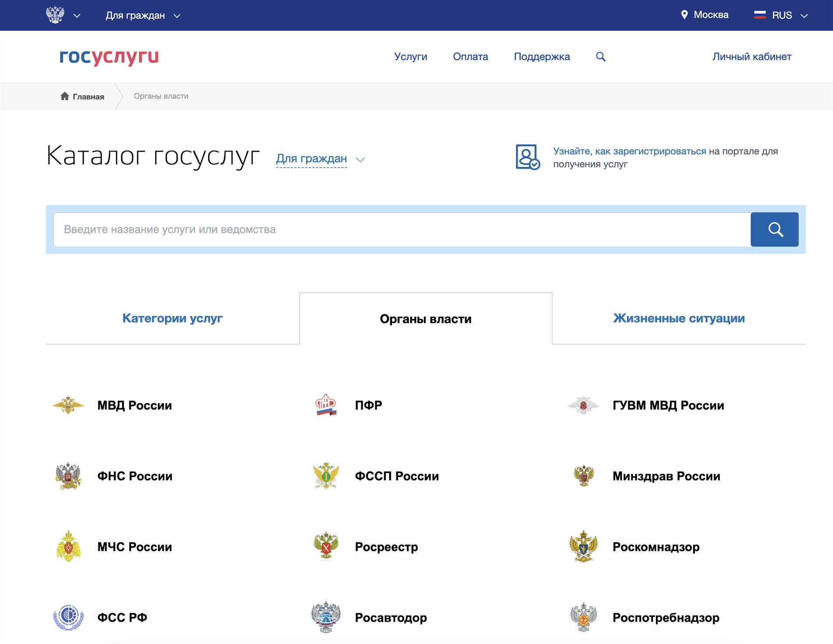Open ГУВМ МВД России link
Viewport: 833px width, 644px height.
point(668,405)
